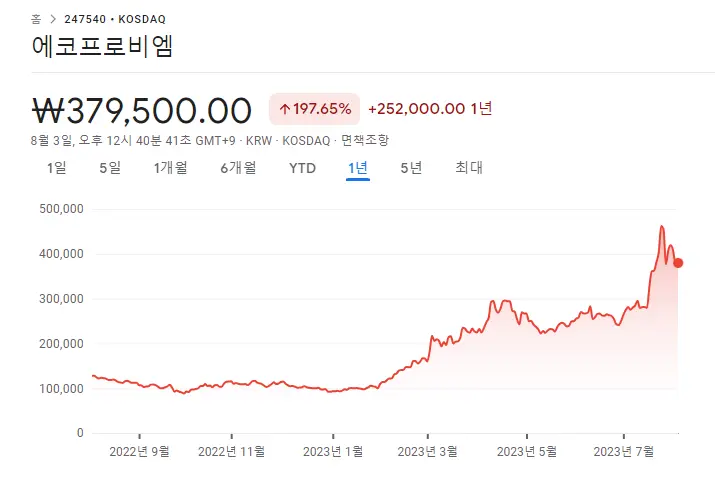Select the 6개월 range tab
The width and height of the screenshot is (715, 481).
[238, 168]
